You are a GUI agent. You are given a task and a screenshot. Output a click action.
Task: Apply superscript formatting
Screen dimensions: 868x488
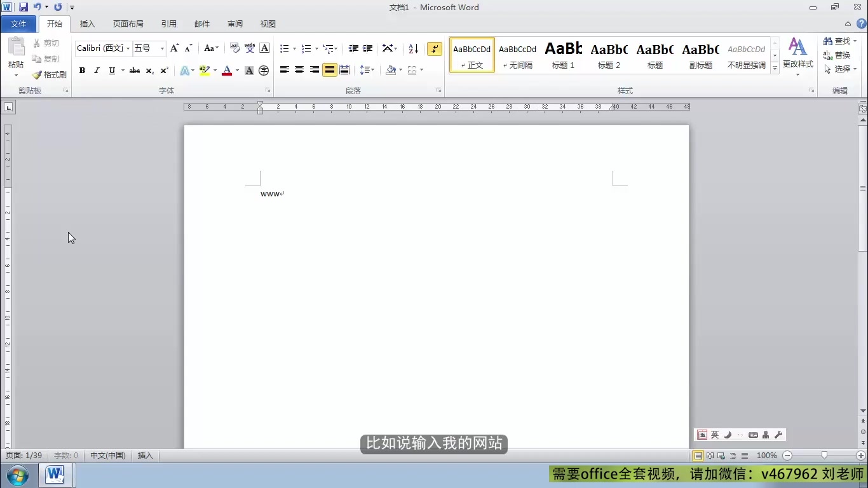[164, 71]
